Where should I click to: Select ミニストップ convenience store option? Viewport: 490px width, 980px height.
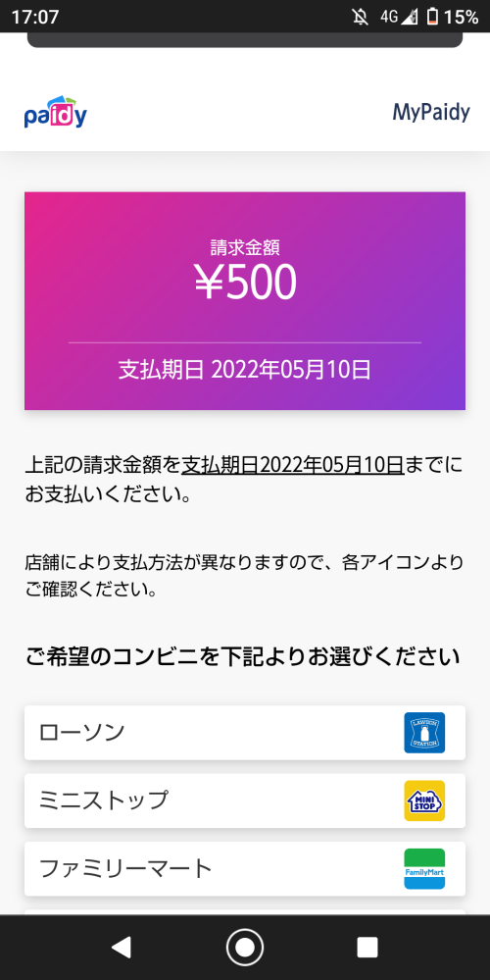[x=245, y=800]
